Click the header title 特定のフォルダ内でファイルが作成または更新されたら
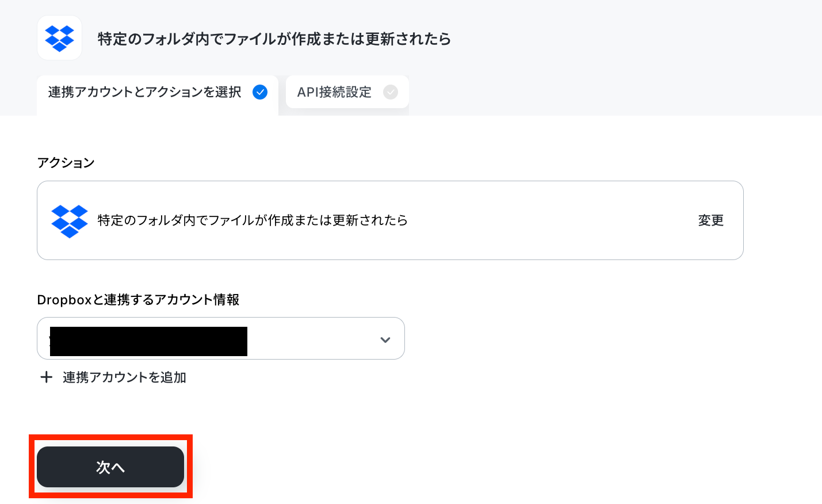 click(x=274, y=39)
